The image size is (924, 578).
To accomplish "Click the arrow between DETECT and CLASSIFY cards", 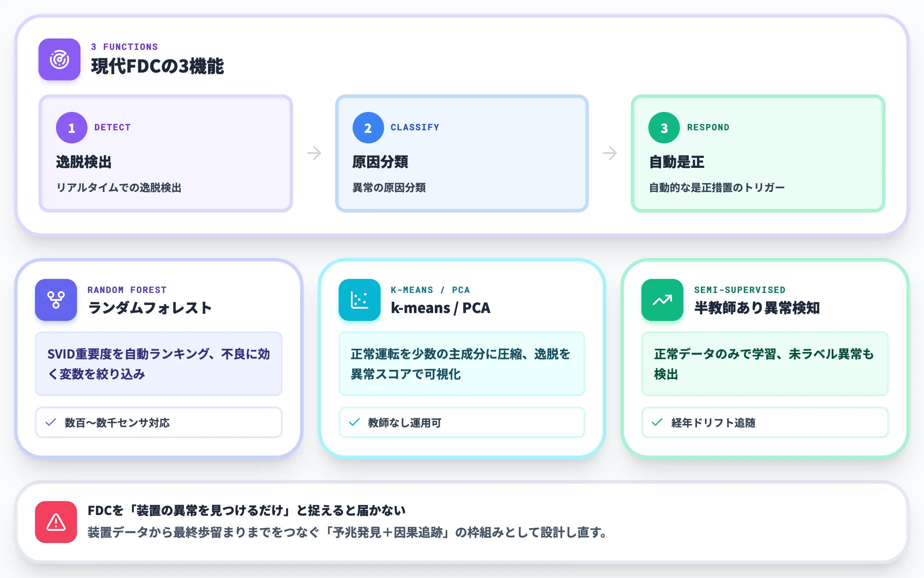I will [314, 153].
